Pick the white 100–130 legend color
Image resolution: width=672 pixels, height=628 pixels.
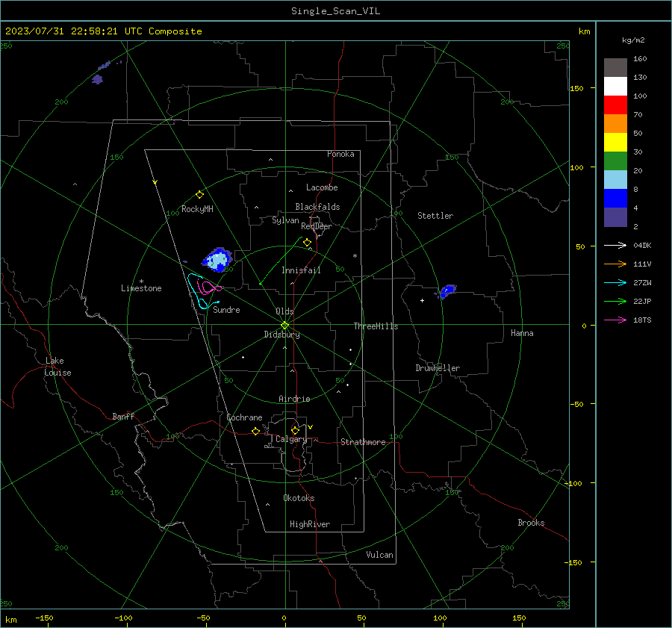tap(615, 87)
